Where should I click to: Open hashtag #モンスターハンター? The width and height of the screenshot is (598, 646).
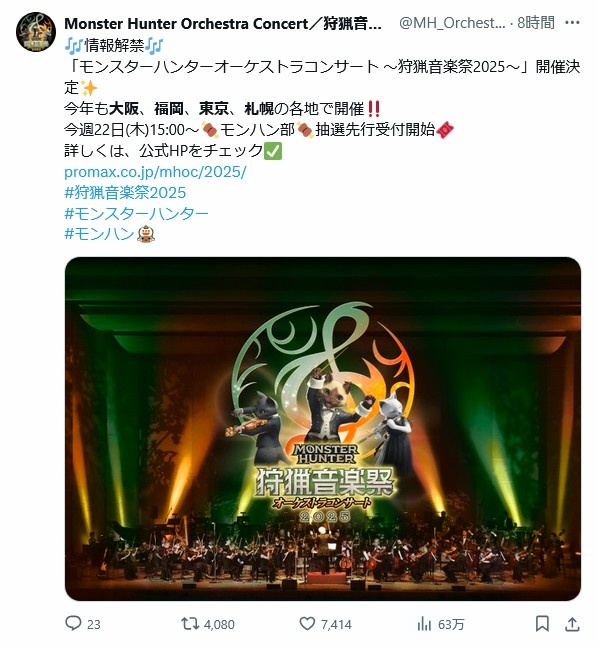click(x=136, y=213)
